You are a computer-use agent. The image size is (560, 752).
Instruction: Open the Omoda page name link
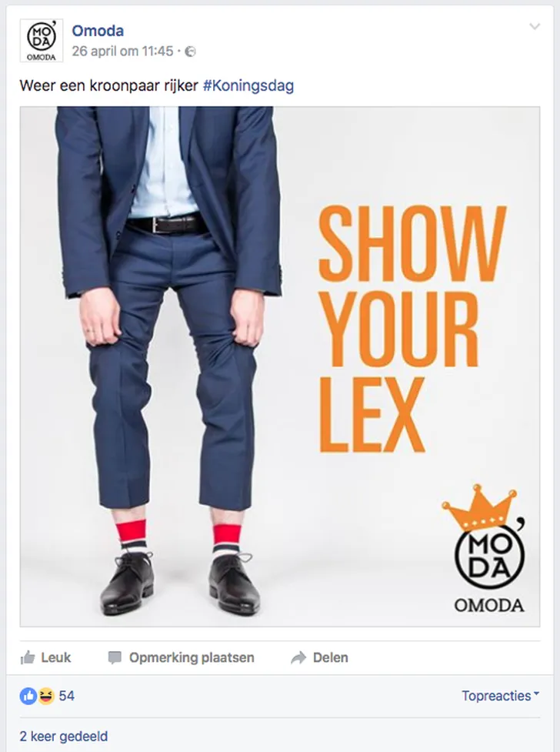[98, 31]
